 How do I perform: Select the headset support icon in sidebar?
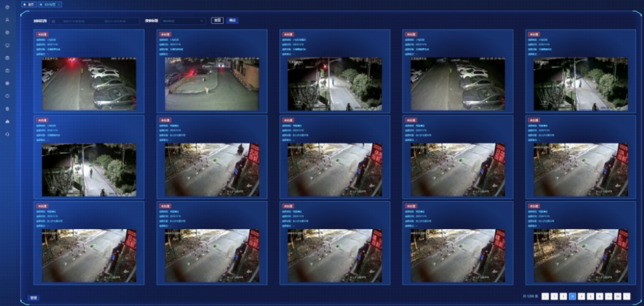(x=7, y=134)
